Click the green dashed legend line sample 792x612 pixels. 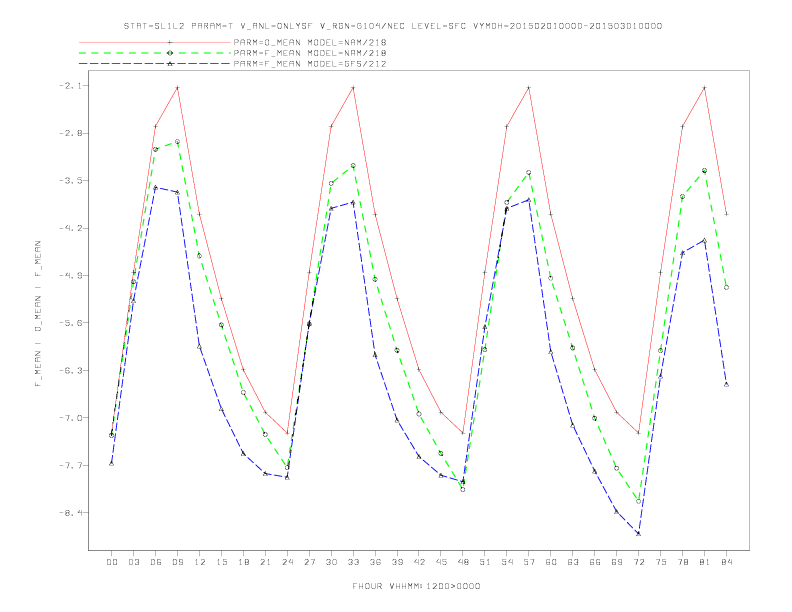tap(155, 53)
